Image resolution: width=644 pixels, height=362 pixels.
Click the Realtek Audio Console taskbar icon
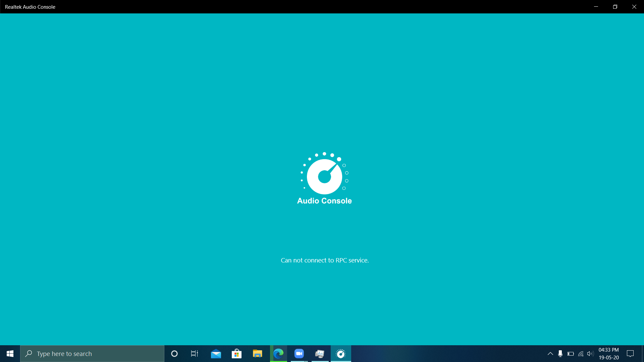(341, 354)
